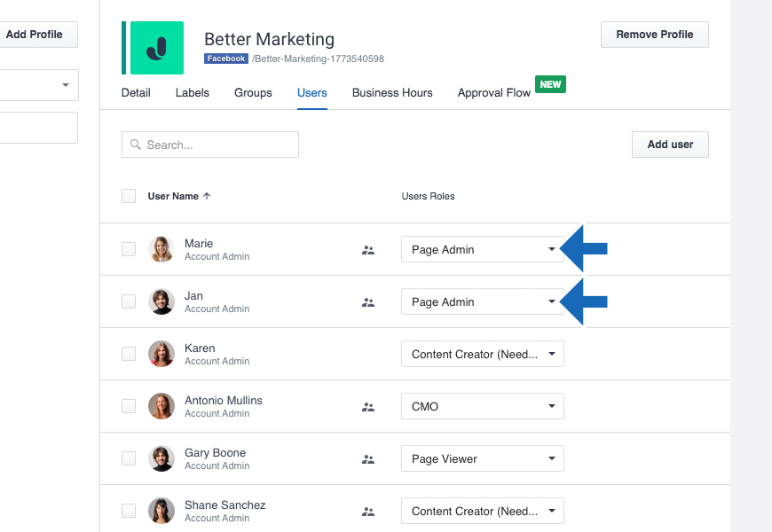This screenshot has height=532, width=772.
Task: Open the Approval Flow tab
Action: coord(494,92)
